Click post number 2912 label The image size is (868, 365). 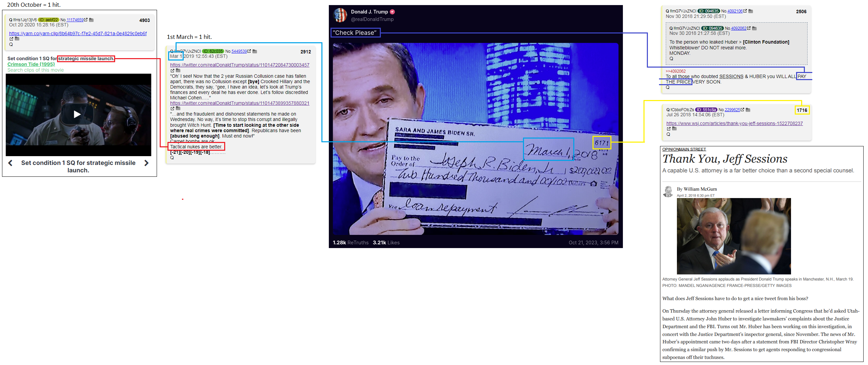[x=306, y=52]
